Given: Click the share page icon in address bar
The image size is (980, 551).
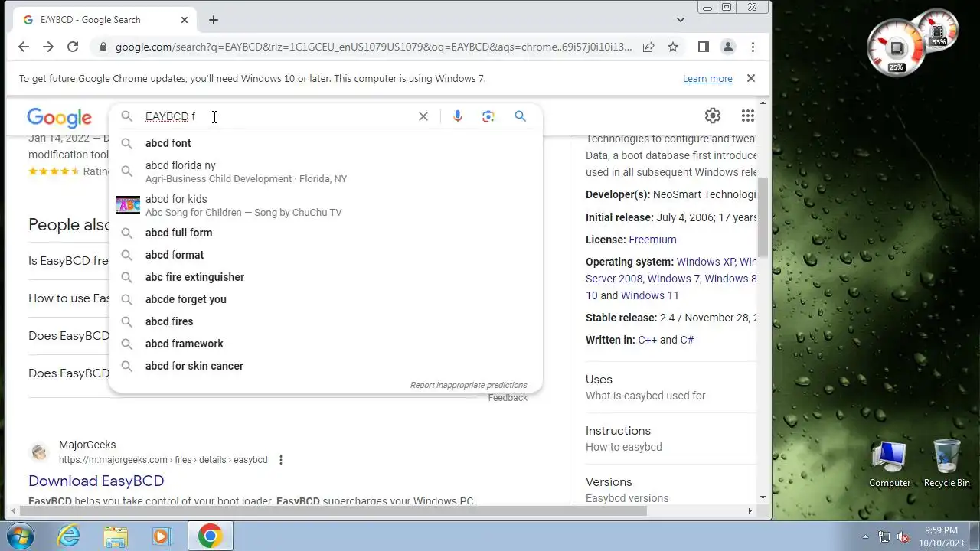Looking at the screenshot, I should (x=648, y=47).
